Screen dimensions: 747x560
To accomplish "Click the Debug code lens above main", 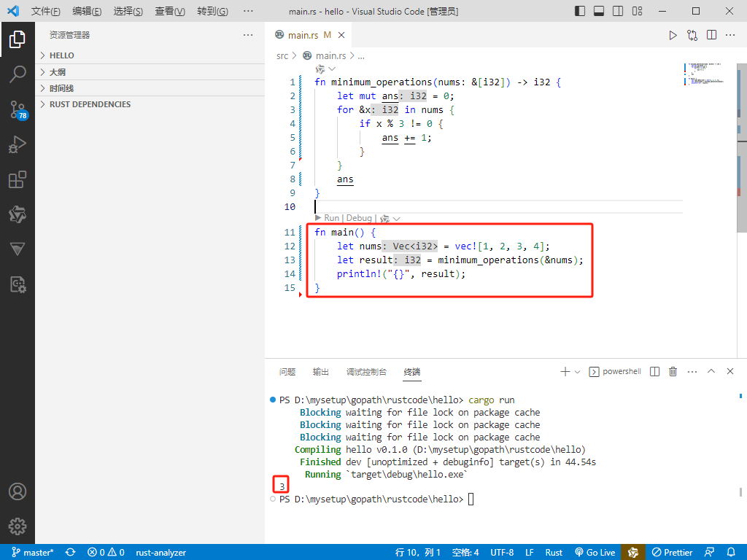I will click(x=359, y=218).
